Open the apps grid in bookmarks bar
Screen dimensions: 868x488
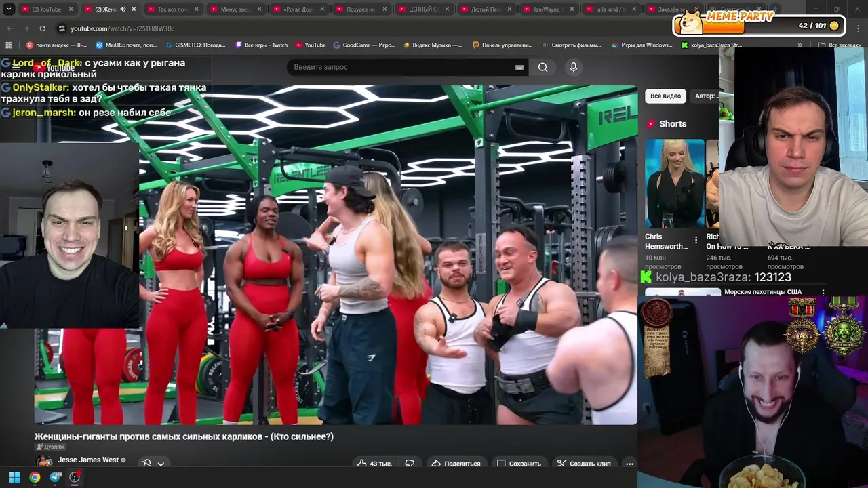9,45
